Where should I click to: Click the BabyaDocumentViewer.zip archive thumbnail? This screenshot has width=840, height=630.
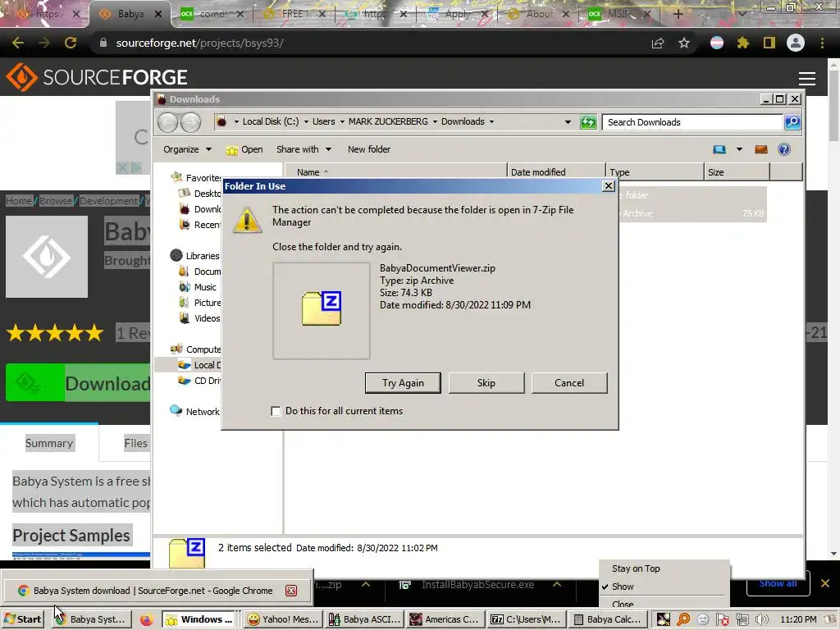322,310
